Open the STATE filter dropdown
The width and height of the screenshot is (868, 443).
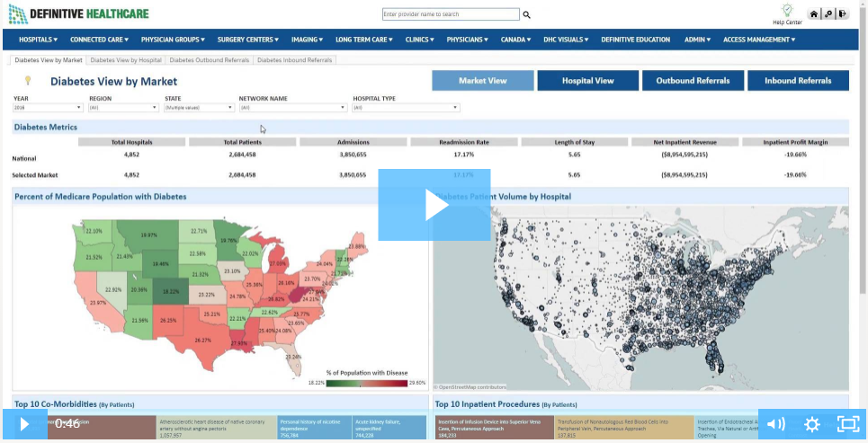[200, 108]
